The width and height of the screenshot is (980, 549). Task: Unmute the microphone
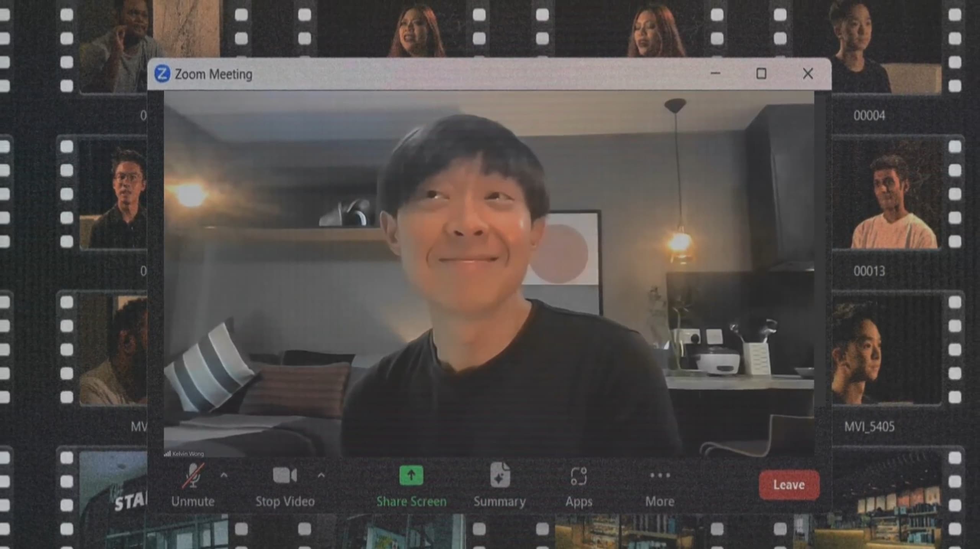pyautogui.click(x=193, y=476)
